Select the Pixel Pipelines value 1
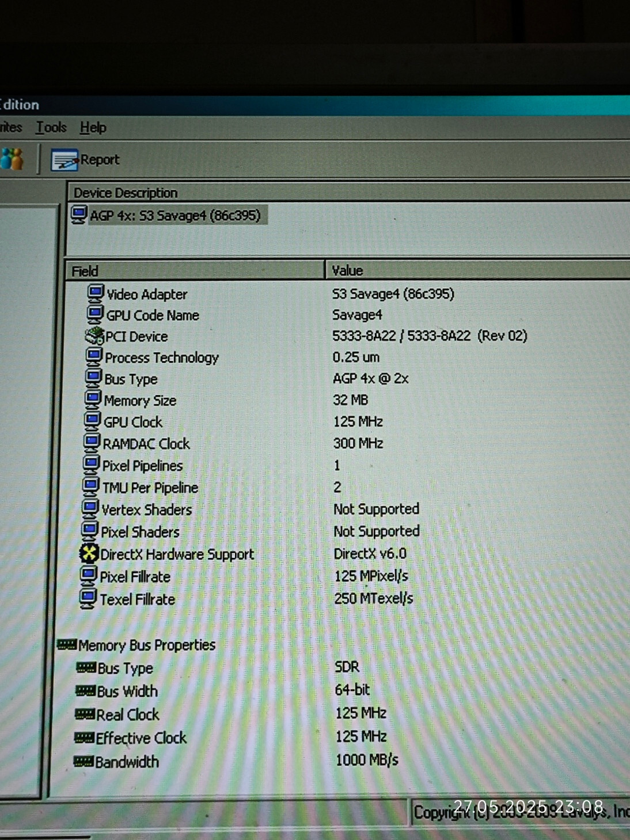Image resolution: width=630 pixels, height=840 pixels. [x=337, y=465]
